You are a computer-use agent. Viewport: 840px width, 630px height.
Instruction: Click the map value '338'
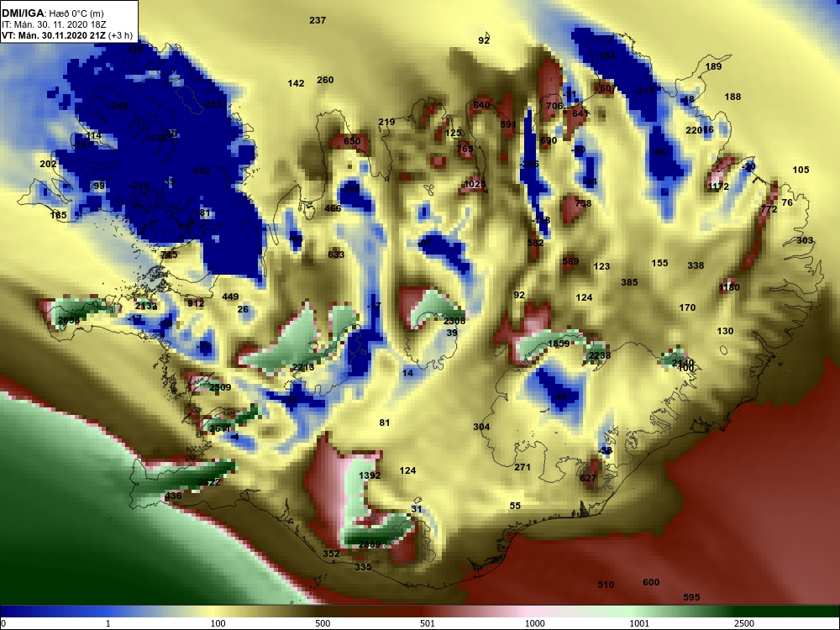pos(696,265)
